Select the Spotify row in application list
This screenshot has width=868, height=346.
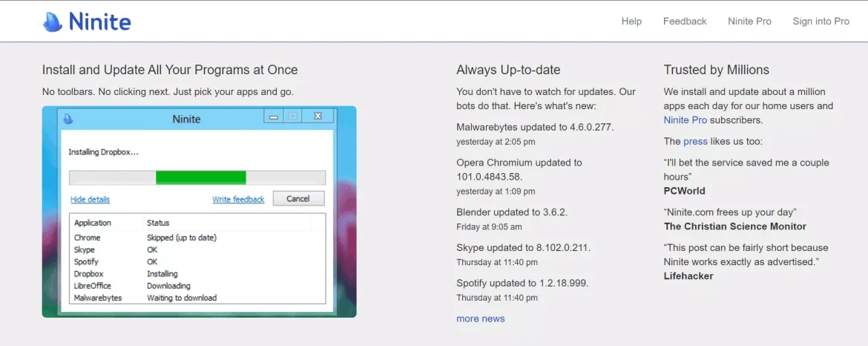coord(197,261)
